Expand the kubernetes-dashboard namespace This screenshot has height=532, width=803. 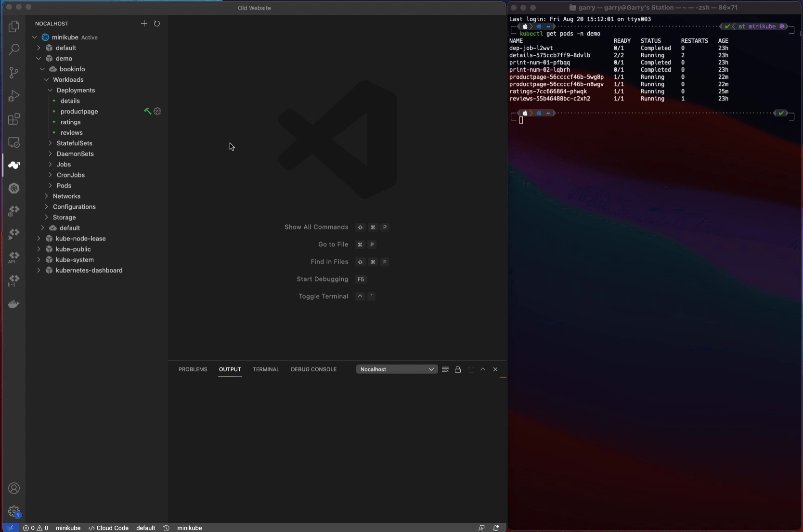click(x=39, y=270)
